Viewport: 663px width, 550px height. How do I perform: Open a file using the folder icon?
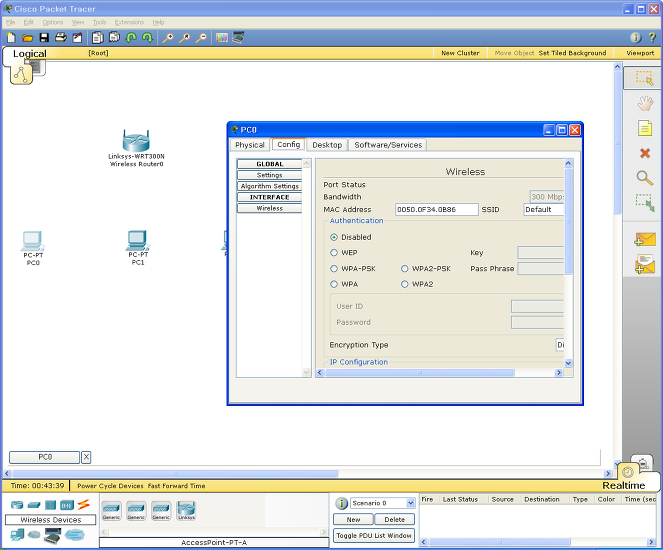27,38
